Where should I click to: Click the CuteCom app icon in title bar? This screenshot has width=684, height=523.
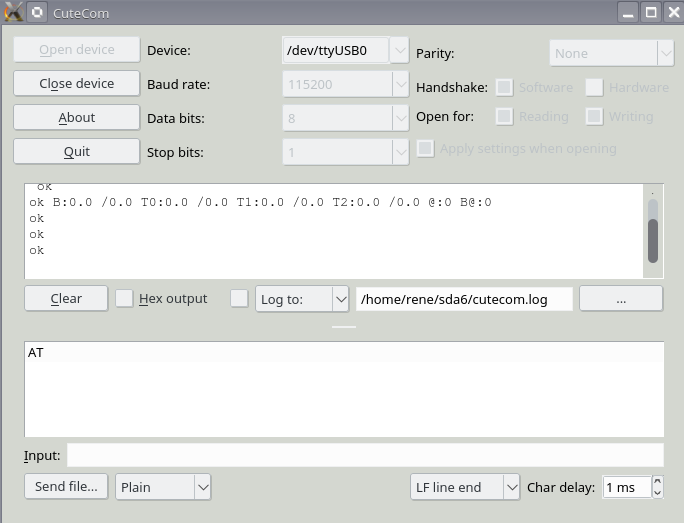(13, 13)
